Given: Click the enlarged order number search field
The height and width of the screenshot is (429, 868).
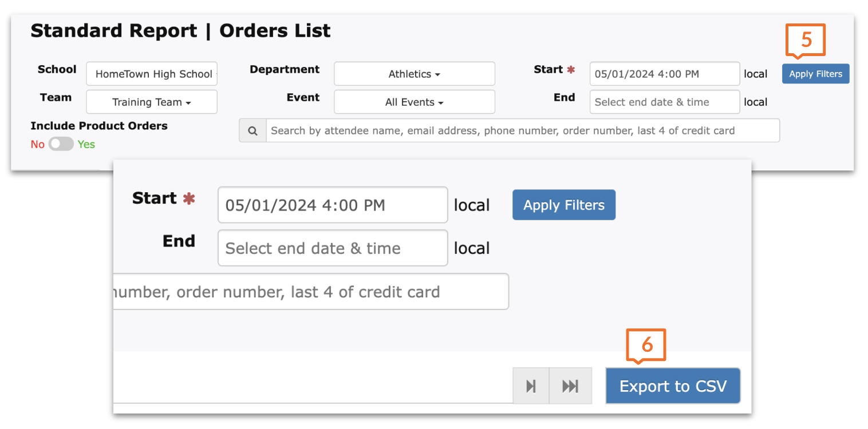Looking at the screenshot, I should (x=309, y=292).
